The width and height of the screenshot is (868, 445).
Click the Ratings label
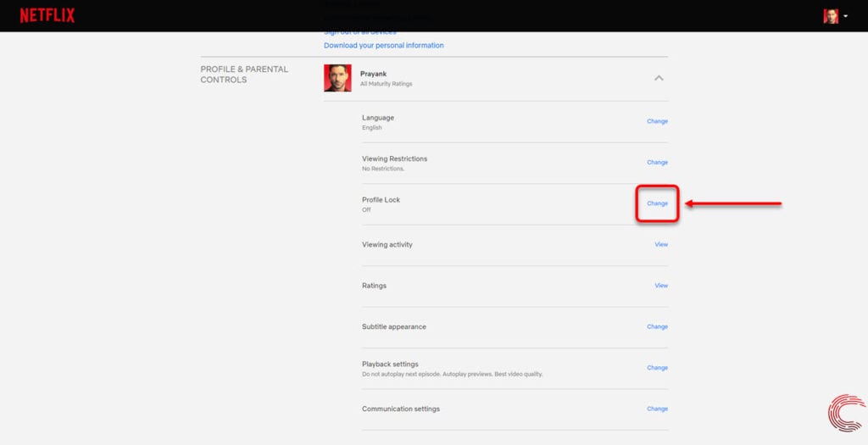coord(374,286)
